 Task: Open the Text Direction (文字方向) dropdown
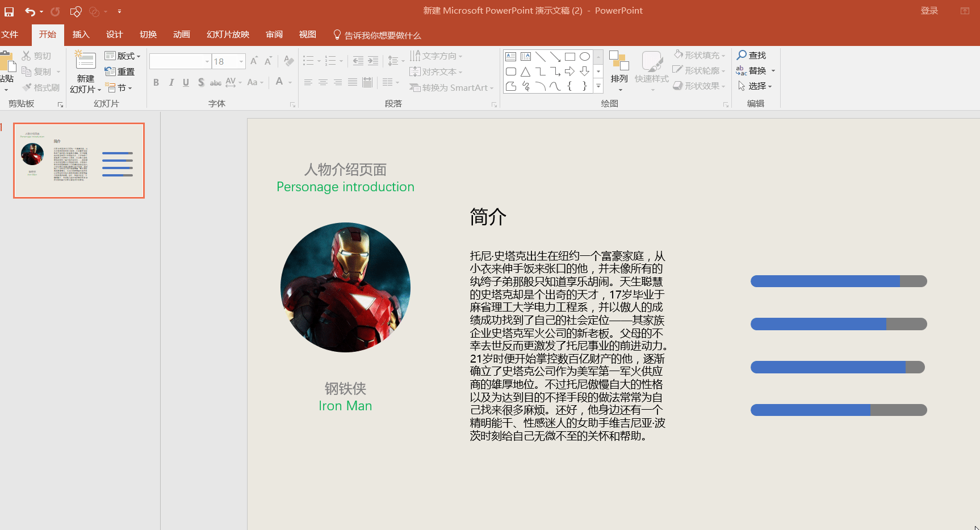coord(436,56)
